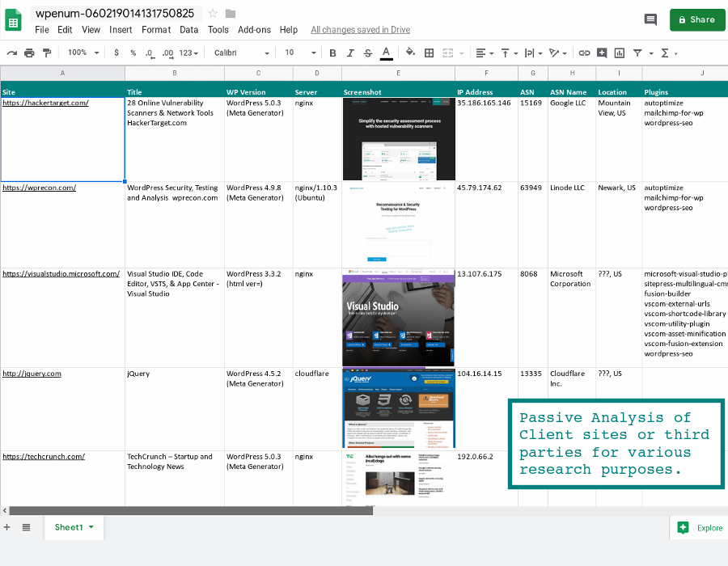728x566 pixels.
Task: Toggle strikethrough formatting
Action: click(x=368, y=53)
